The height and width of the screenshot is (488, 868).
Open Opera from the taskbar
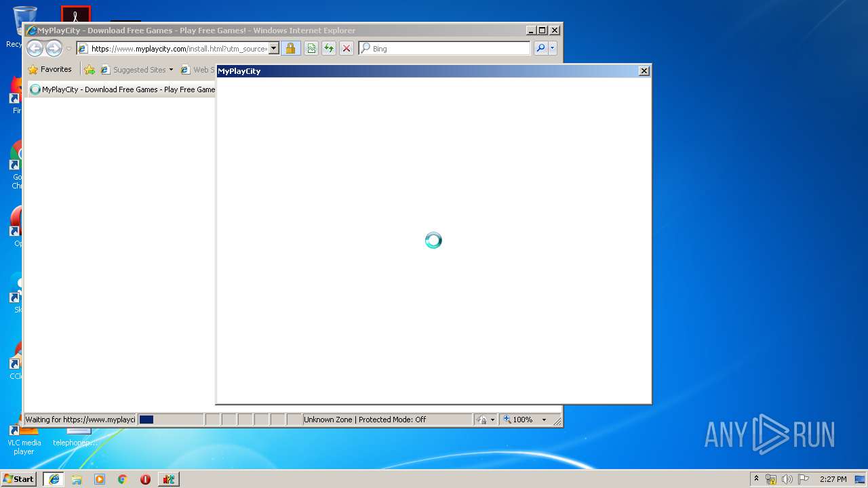click(x=145, y=479)
